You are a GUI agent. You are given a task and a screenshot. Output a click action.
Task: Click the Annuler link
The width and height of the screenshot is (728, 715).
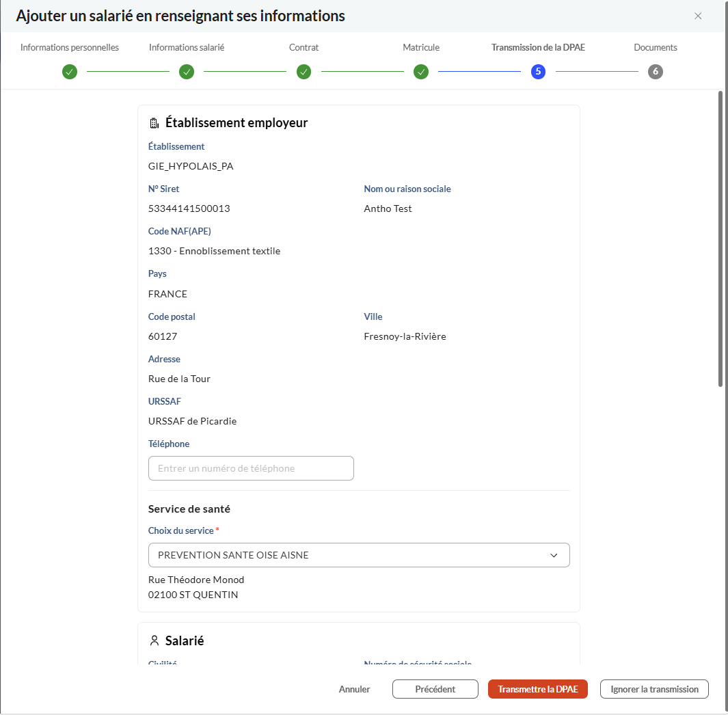pyautogui.click(x=354, y=689)
